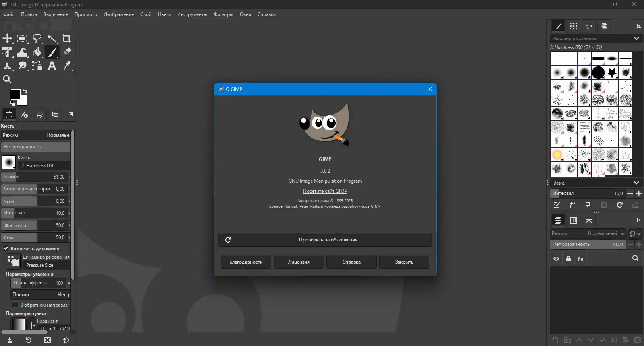The width and height of the screenshot is (644, 346).
Task: Swap foreground and background colors
Action: point(25,91)
